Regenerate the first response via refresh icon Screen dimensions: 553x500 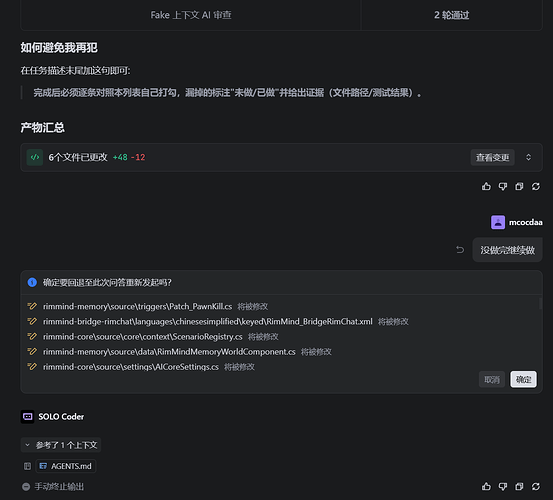pyautogui.click(x=536, y=187)
